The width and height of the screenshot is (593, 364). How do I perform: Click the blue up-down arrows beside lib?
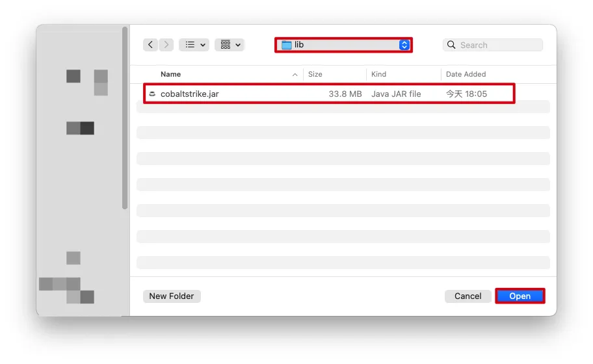click(x=404, y=45)
